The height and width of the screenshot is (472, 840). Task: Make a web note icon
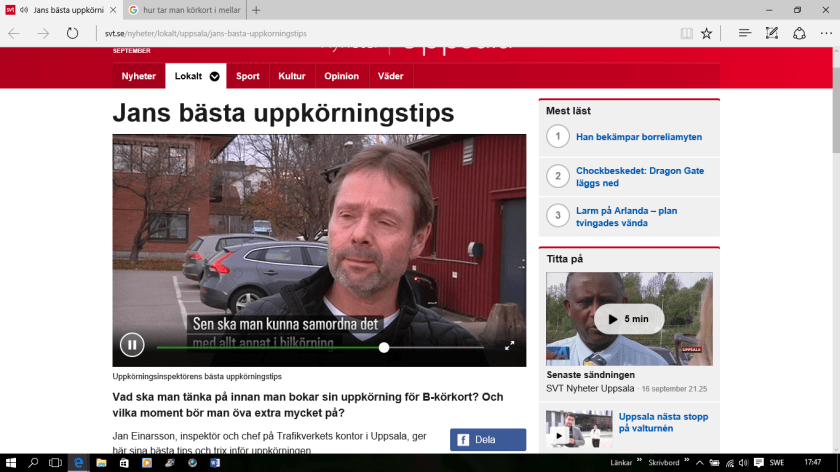point(771,33)
